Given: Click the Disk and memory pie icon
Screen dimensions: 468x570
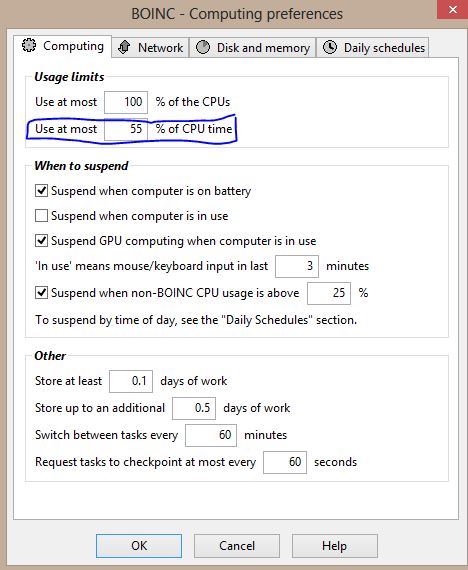Looking at the screenshot, I should tap(203, 47).
